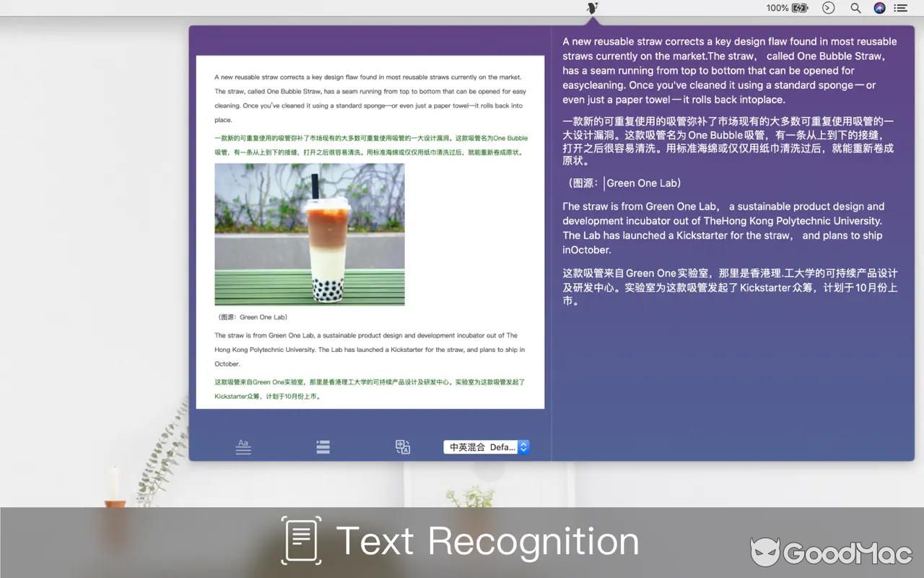924x578 pixels.
Task: Select the list layout icon
Action: [323, 447]
